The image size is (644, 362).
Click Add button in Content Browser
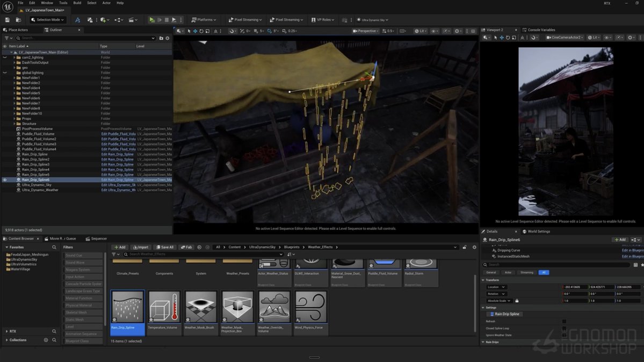click(120, 247)
